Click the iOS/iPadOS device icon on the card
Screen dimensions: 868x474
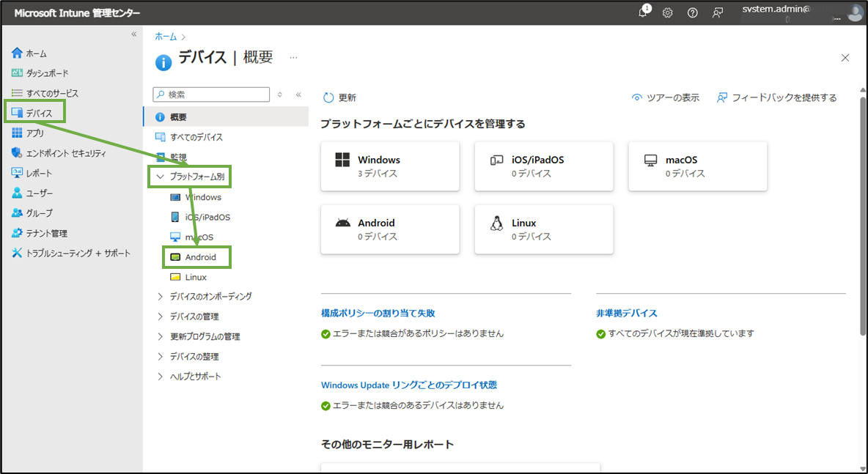pyautogui.click(x=496, y=160)
